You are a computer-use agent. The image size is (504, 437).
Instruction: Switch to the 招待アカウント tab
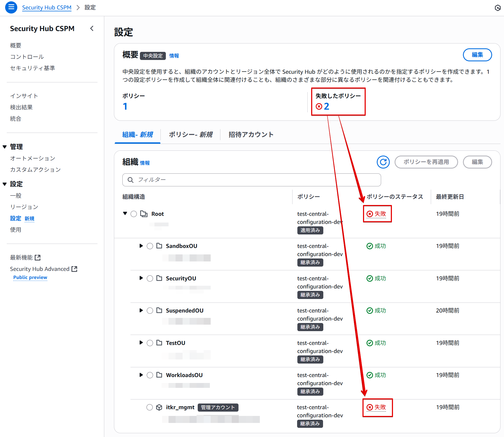point(251,135)
